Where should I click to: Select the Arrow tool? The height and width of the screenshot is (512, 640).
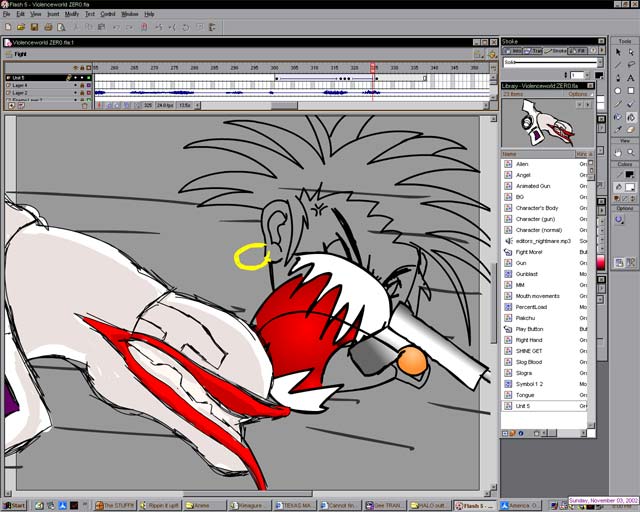(x=618, y=52)
